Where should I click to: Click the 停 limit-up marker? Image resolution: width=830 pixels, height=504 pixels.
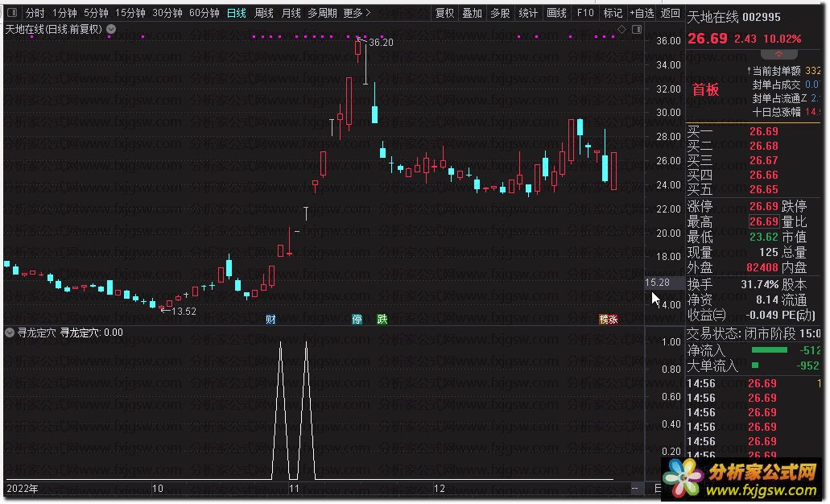pyautogui.click(x=357, y=320)
